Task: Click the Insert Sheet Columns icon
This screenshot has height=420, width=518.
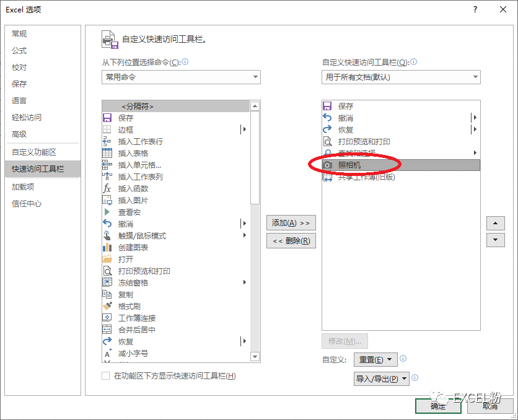Action: click(107, 177)
